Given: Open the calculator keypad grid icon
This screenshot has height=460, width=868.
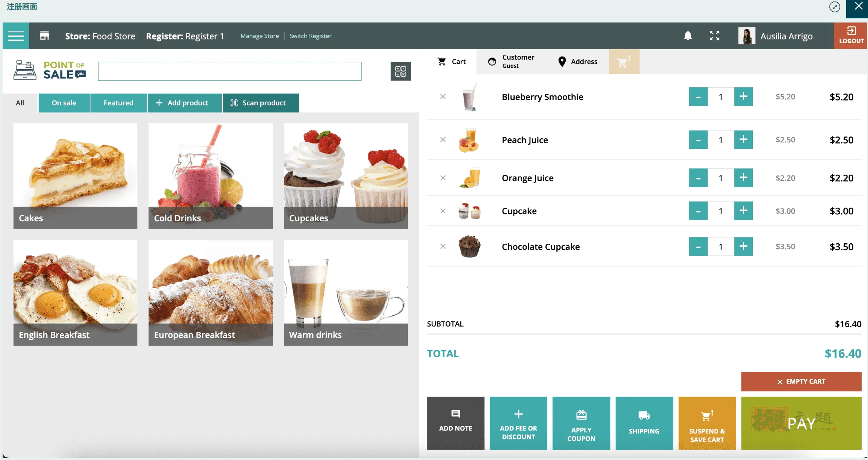Looking at the screenshot, I should 401,71.
